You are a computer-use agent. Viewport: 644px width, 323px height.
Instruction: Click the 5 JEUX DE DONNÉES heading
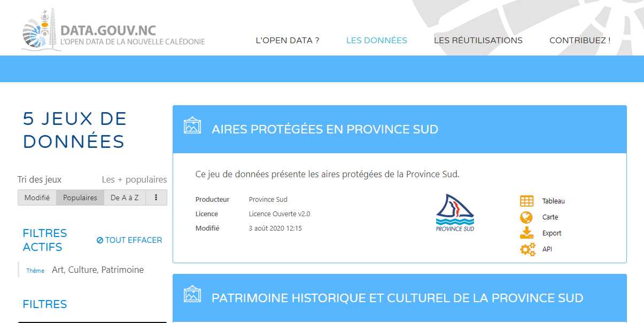[75, 130]
